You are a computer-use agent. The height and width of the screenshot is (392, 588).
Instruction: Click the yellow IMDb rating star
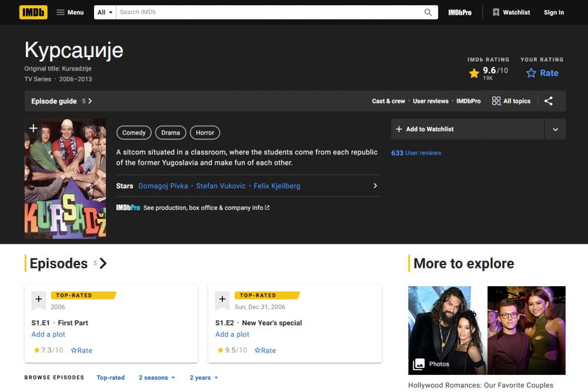pyautogui.click(x=474, y=73)
